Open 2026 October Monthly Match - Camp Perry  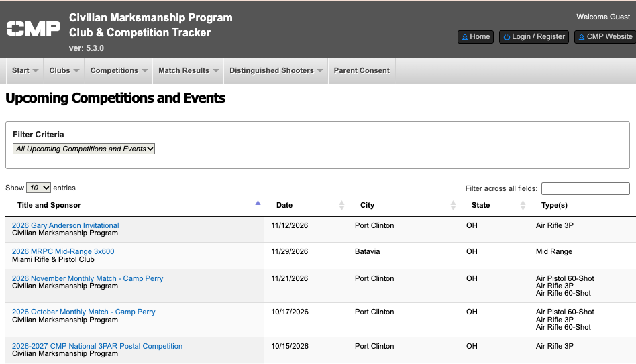[x=84, y=312]
